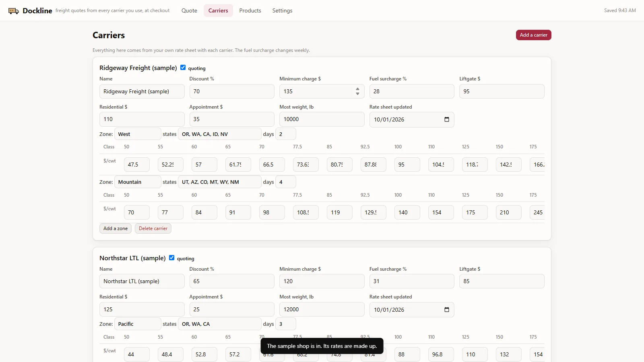This screenshot has height=362, width=644.
Task: Open the Settings tab
Action: (x=282, y=10)
